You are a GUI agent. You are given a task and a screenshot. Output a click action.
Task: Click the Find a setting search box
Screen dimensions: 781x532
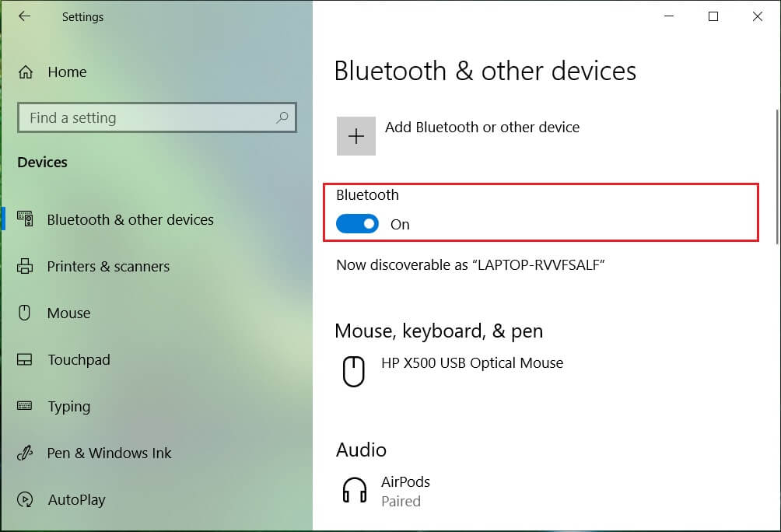coord(157,117)
